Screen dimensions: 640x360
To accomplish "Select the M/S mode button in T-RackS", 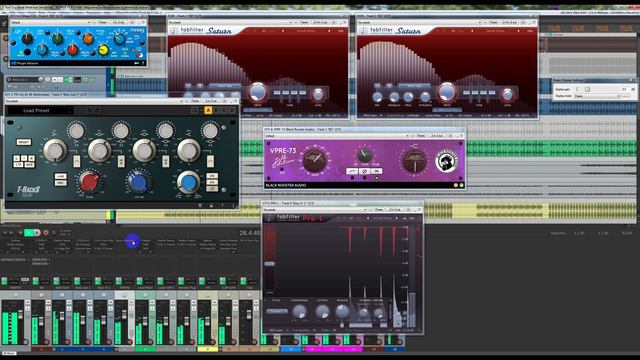I will point(29,164).
